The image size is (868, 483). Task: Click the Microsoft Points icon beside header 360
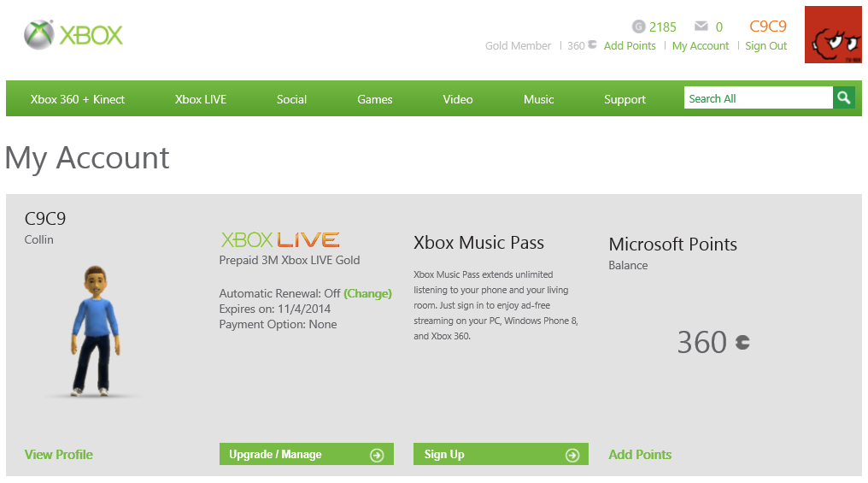(592, 44)
